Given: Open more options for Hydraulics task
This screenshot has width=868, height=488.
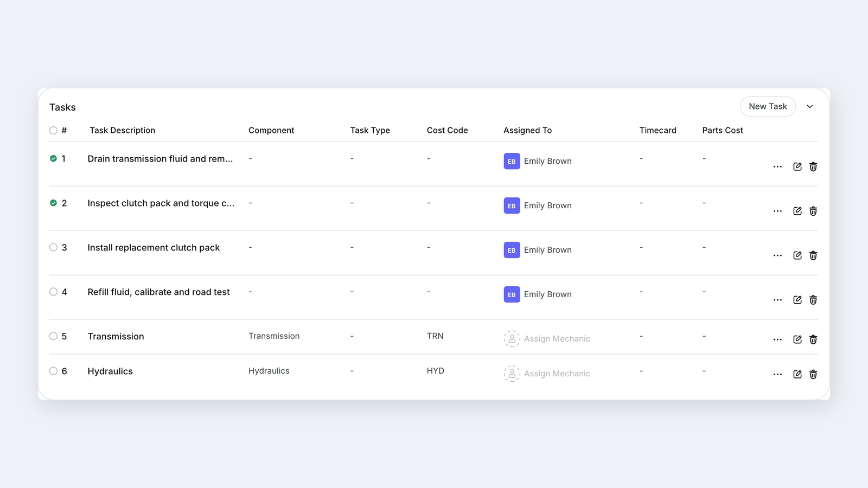Looking at the screenshot, I should coord(777,374).
